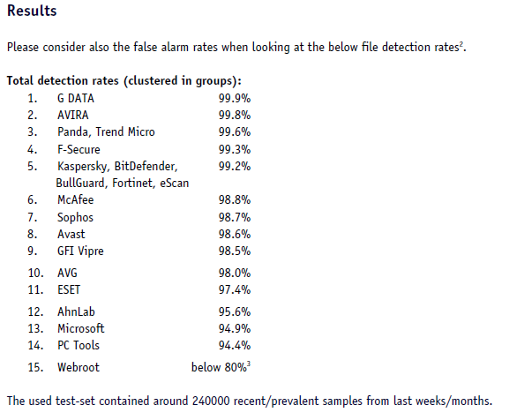Click the Sophos row
The height and width of the screenshot is (420, 509).
(x=138, y=217)
